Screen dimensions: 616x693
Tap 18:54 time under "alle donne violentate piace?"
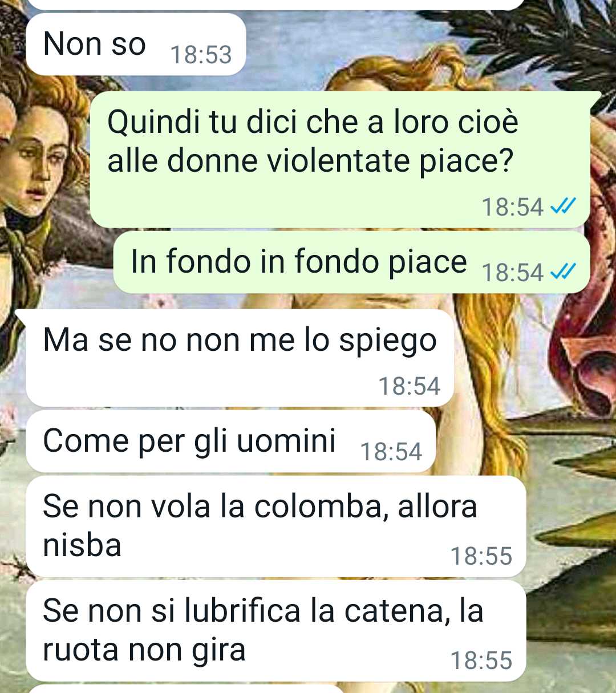pos(513,206)
